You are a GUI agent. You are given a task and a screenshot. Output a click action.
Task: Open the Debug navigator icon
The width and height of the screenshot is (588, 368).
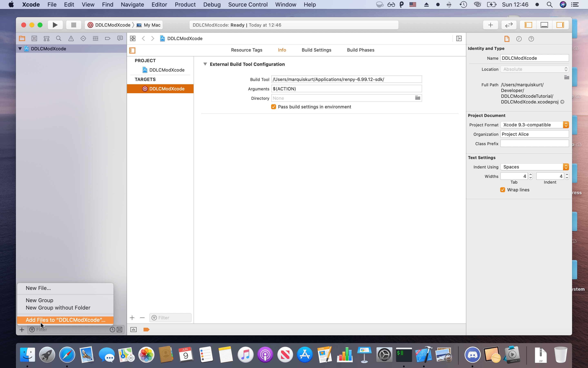tap(96, 38)
